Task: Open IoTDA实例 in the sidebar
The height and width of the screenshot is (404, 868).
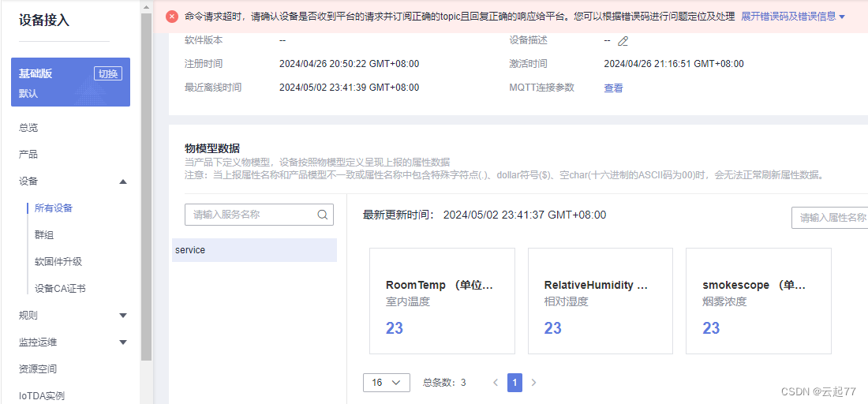Action: point(42,395)
